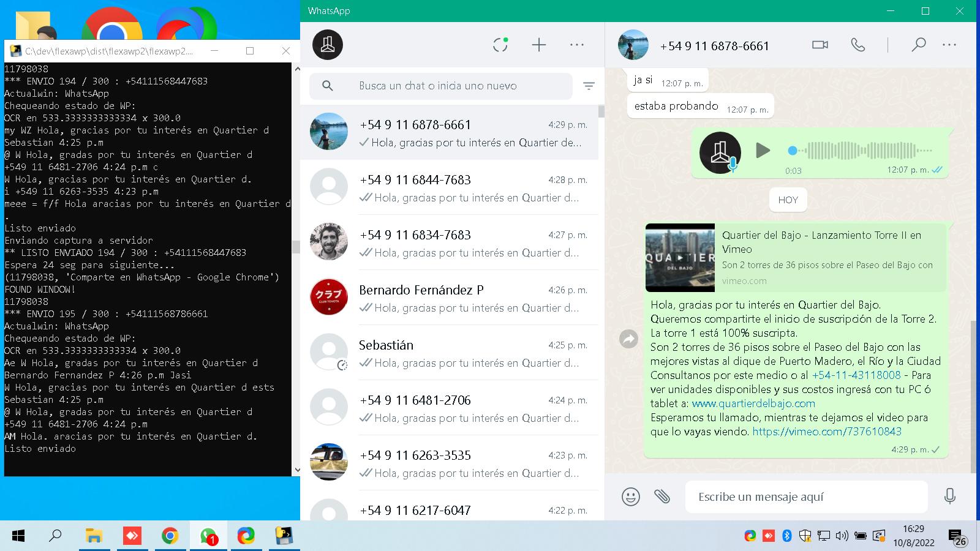The height and width of the screenshot is (551, 980).
Task: Attach a file with paperclip icon
Action: 662,497
